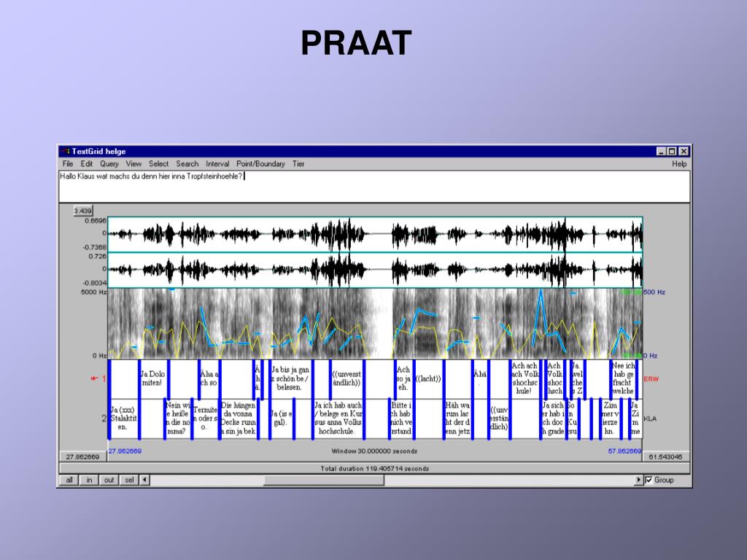Image resolution: width=747 pixels, height=560 pixels.
Task: Open the Interval menu
Action: (217, 164)
